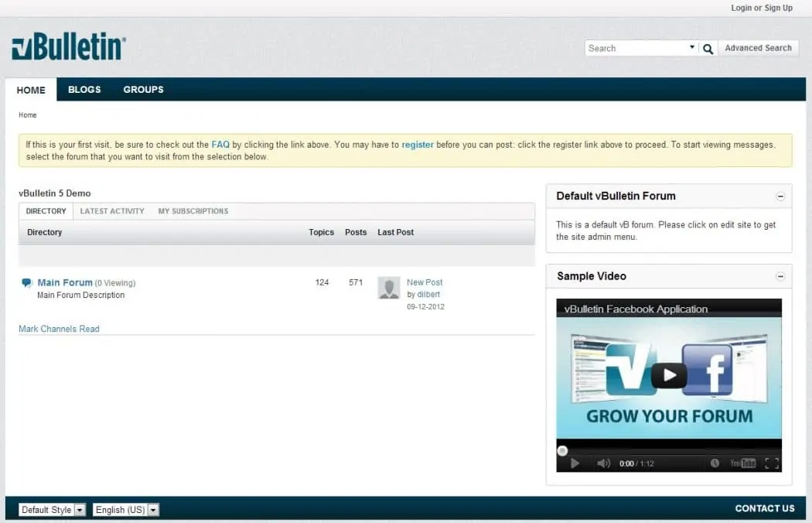Open the BLOGS navigation tab
Image resolution: width=812 pixels, height=523 pixels.
(84, 90)
